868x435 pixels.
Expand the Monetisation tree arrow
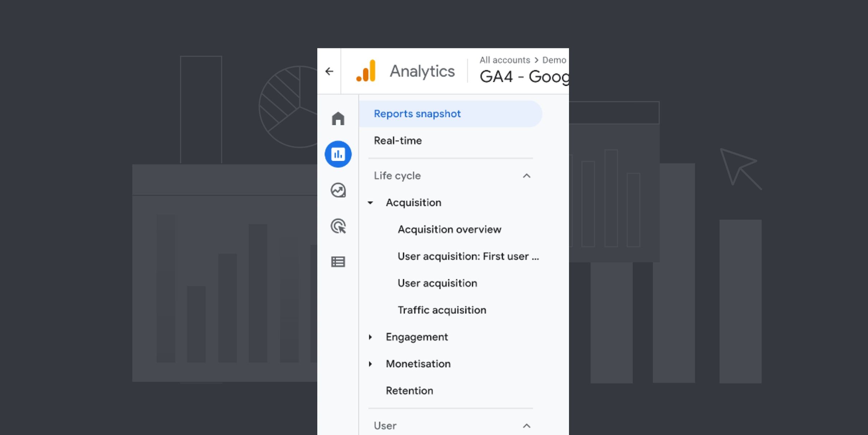(x=370, y=364)
